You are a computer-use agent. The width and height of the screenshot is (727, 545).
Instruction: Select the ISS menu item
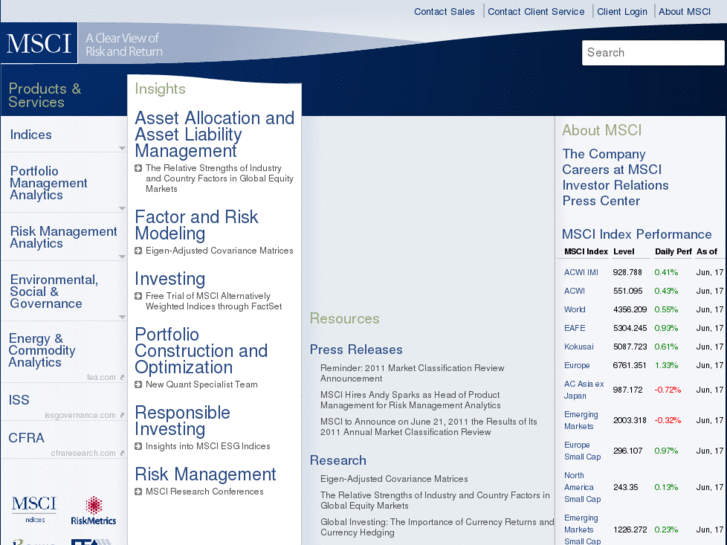coord(19,400)
